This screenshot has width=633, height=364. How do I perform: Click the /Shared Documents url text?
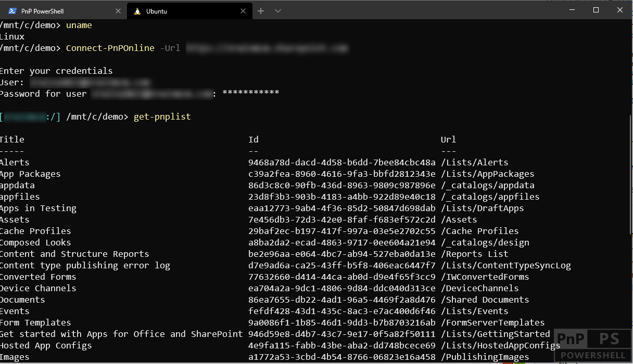485,300
